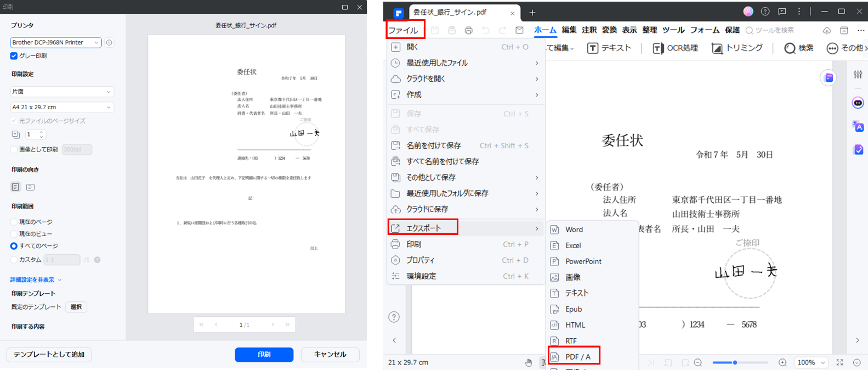Select すべてのページ radio button
Image resolution: width=868 pixels, height=370 pixels.
click(x=14, y=246)
